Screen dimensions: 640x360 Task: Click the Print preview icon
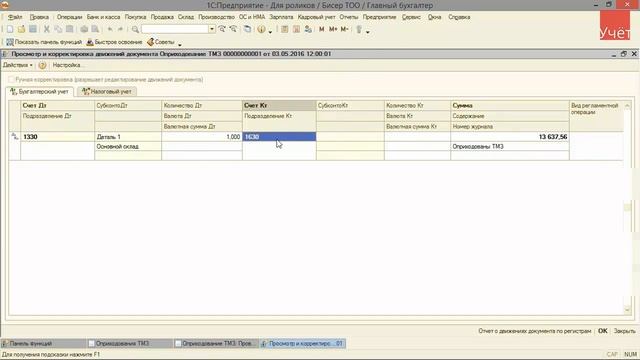95,29
